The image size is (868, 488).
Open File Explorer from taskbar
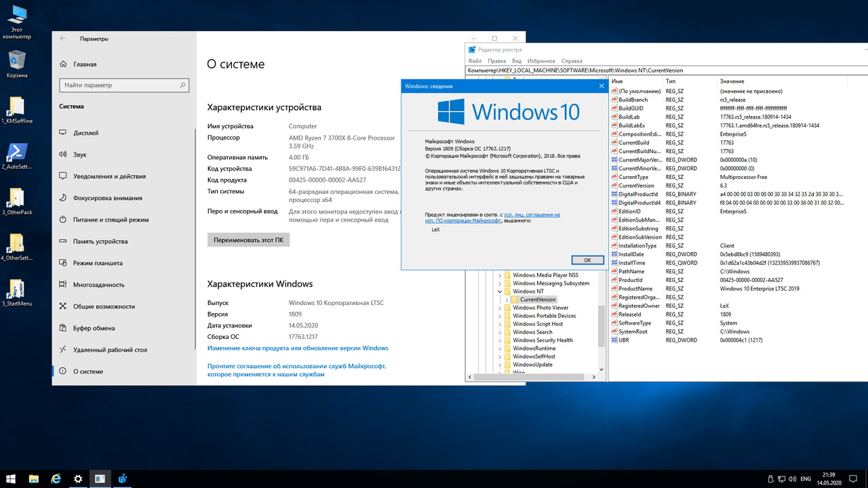click(34, 479)
